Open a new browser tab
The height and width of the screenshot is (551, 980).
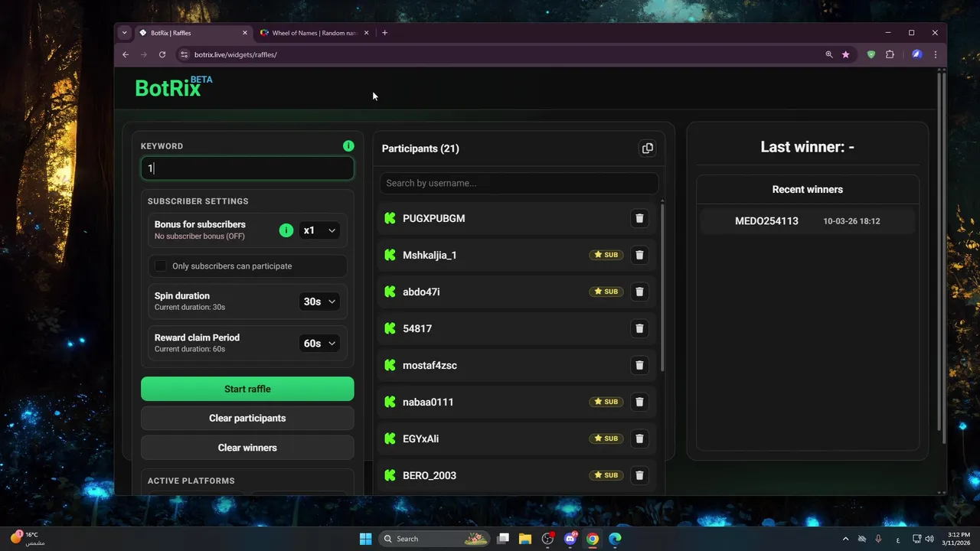pyautogui.click(x=384, y=33)
